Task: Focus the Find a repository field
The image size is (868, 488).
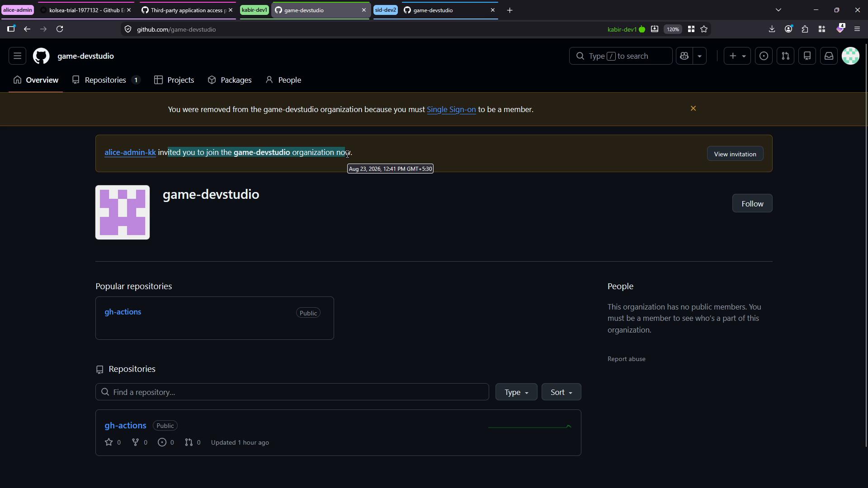Action: [292, 392]
